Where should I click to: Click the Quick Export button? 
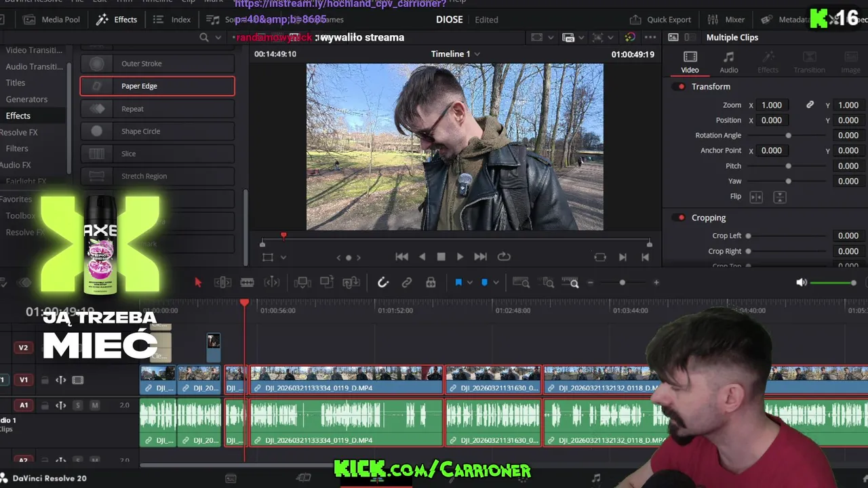click(x=660, y=20)
